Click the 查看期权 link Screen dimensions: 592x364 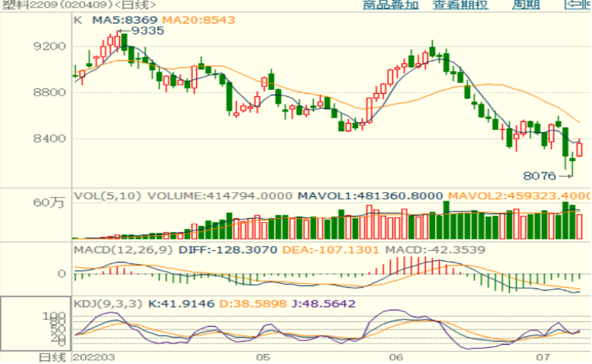tap(460, 5)
